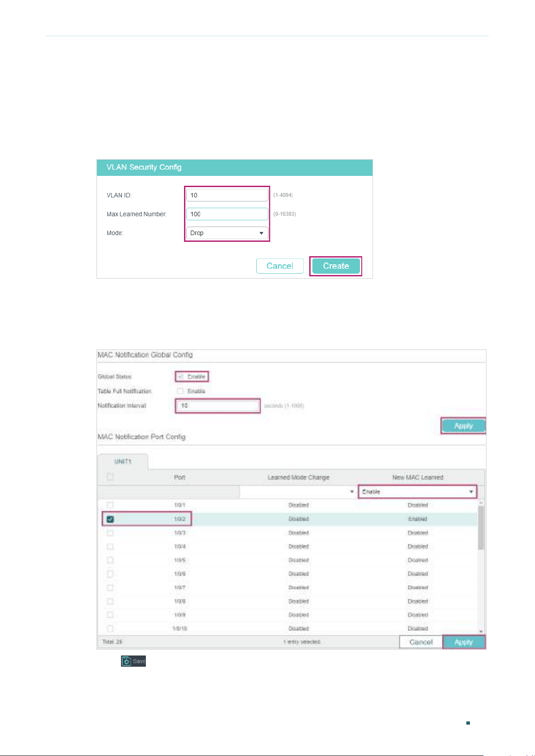Click the Notification Interval input field
The width and height of the screenshot is (535, 756).
218,406
